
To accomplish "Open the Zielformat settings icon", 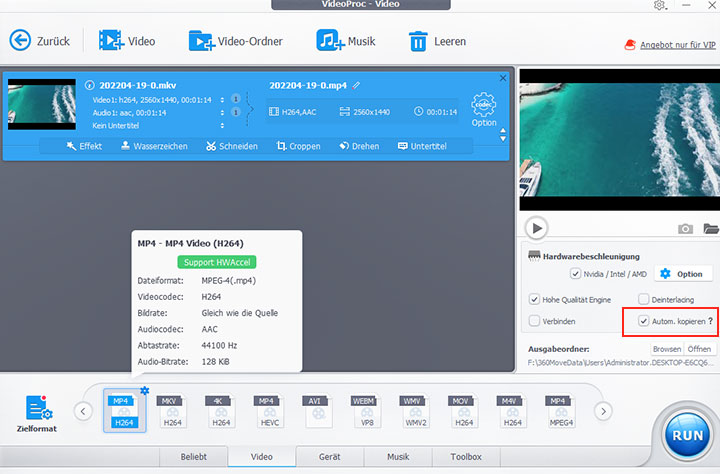I will click(39, 408).
